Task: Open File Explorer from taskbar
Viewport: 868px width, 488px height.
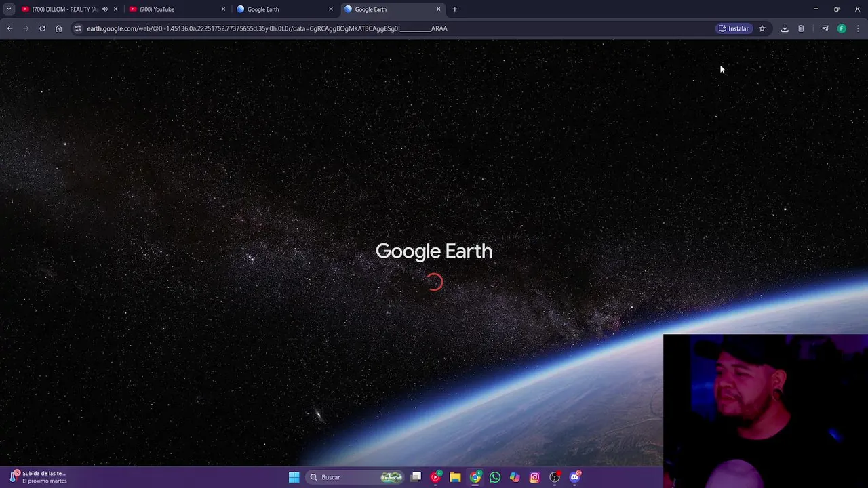Action: point(455,477)
